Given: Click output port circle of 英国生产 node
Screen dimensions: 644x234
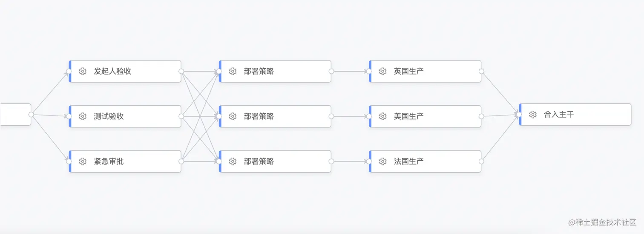Looking at the screenshot, I should coord(481,71).
